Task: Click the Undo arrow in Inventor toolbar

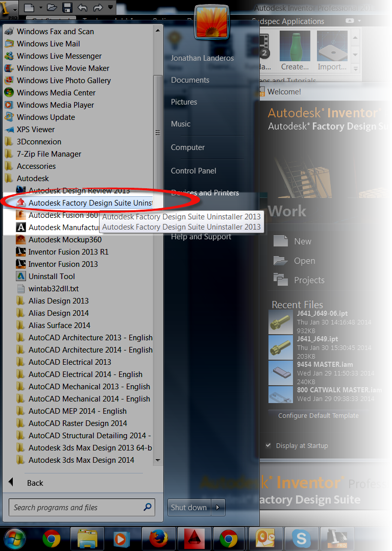Action: pyautogui.click(x=82, y=7)
